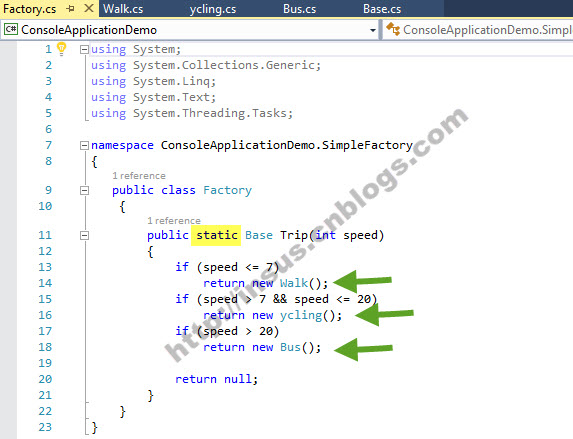Open the ConsoleApplicationDemo.Simpl type dropdown
Image resolution: width=573 pixels, height=439 pixels.
click(478, 30)
